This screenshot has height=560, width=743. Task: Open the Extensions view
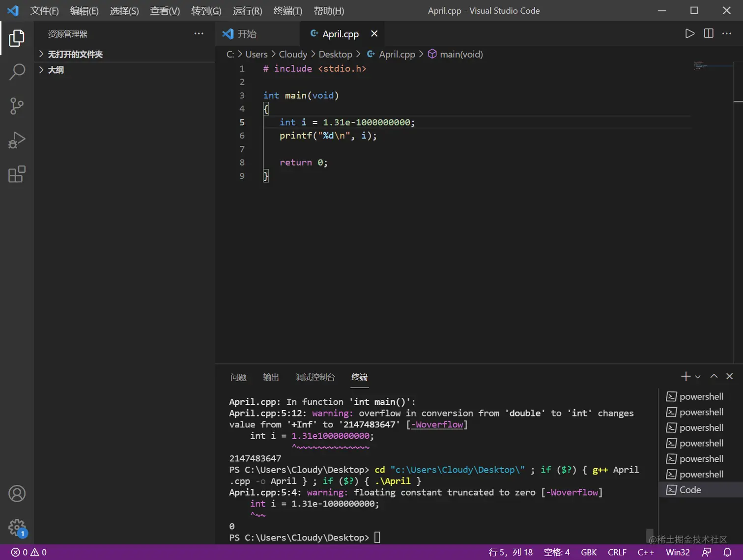click(17, 174)
